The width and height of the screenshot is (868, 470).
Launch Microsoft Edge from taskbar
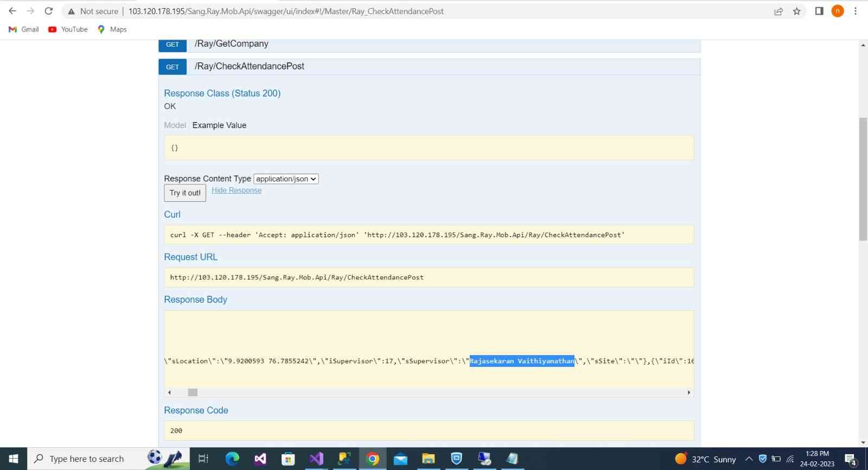click(232, 459)
